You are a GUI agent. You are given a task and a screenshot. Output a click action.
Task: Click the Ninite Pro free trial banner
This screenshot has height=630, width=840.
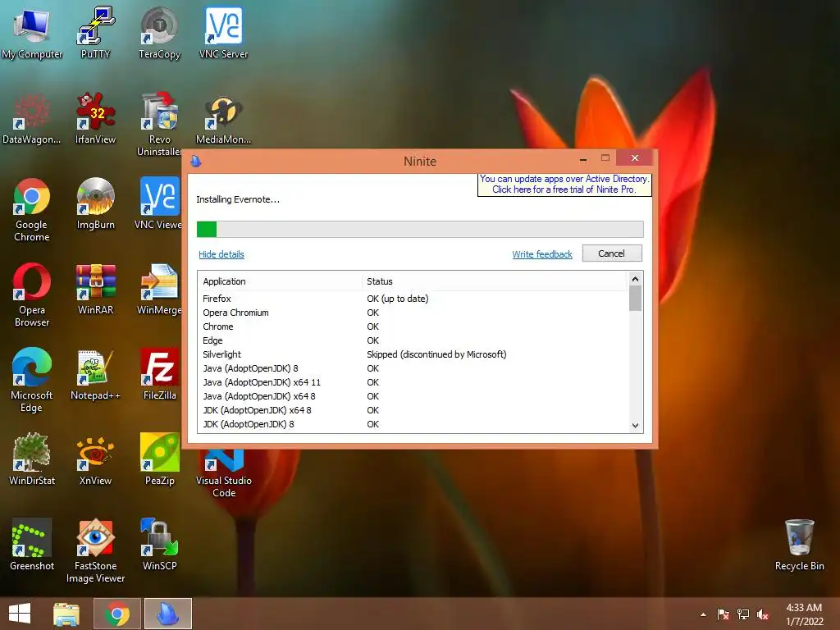click(564, 185)
